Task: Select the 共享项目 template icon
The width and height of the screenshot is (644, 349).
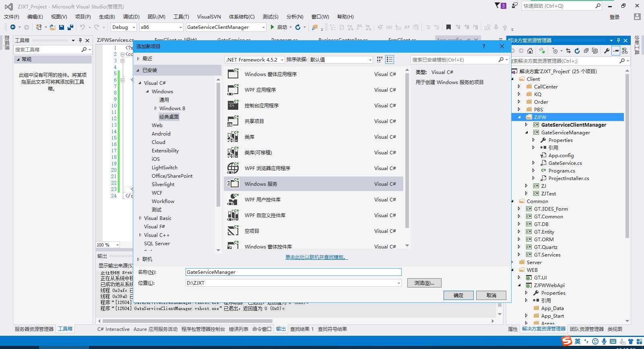Action: (233, 121)
